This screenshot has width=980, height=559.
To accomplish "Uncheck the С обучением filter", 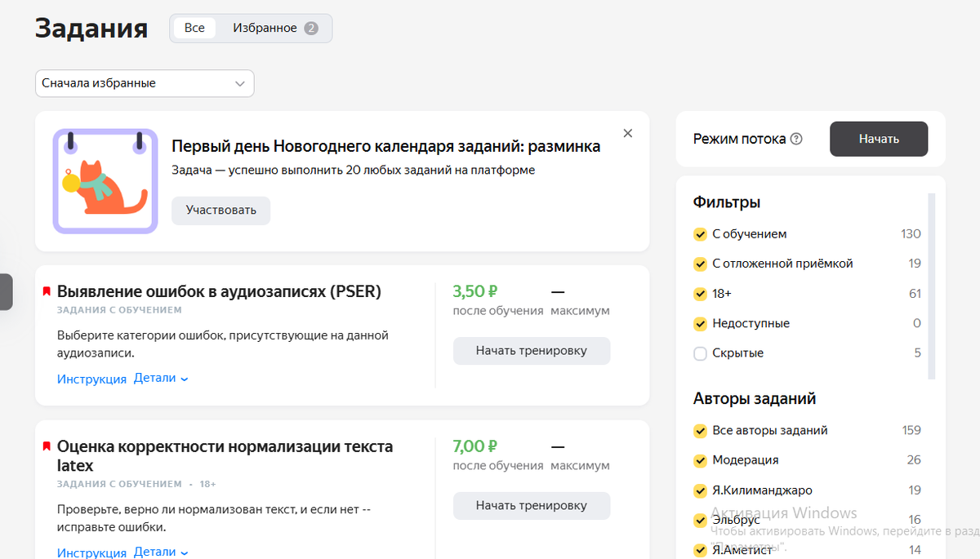I will coord(700,234).
